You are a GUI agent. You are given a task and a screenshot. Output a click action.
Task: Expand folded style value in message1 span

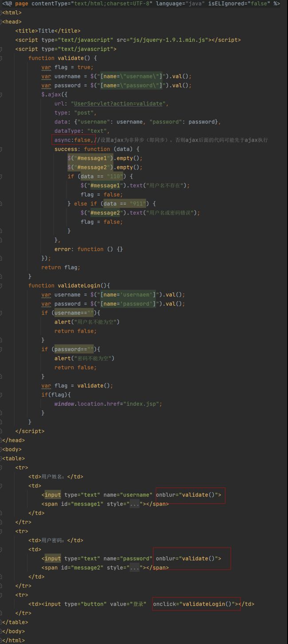click(134, 504)
